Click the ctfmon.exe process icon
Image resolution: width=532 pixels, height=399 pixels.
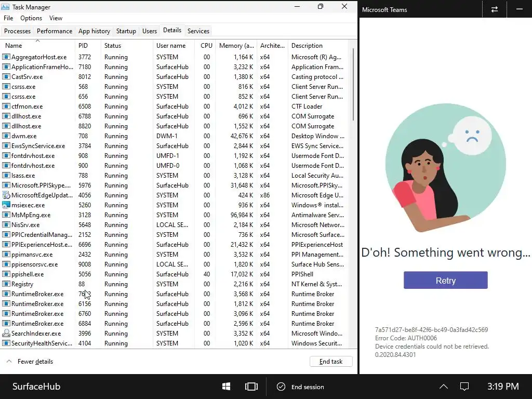coord(6,106)
